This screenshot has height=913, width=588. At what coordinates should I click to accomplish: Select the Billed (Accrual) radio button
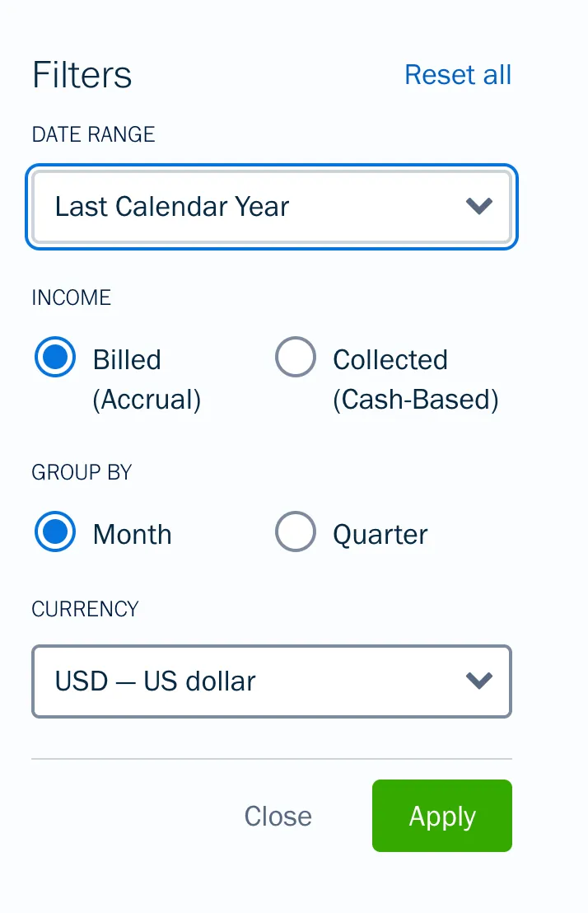click(55, 358)
